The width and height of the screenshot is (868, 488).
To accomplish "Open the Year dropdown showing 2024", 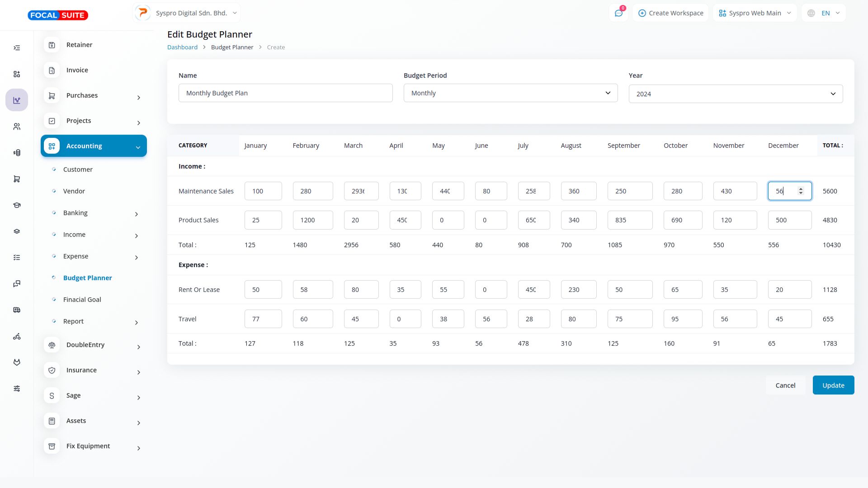I will 736,94.
